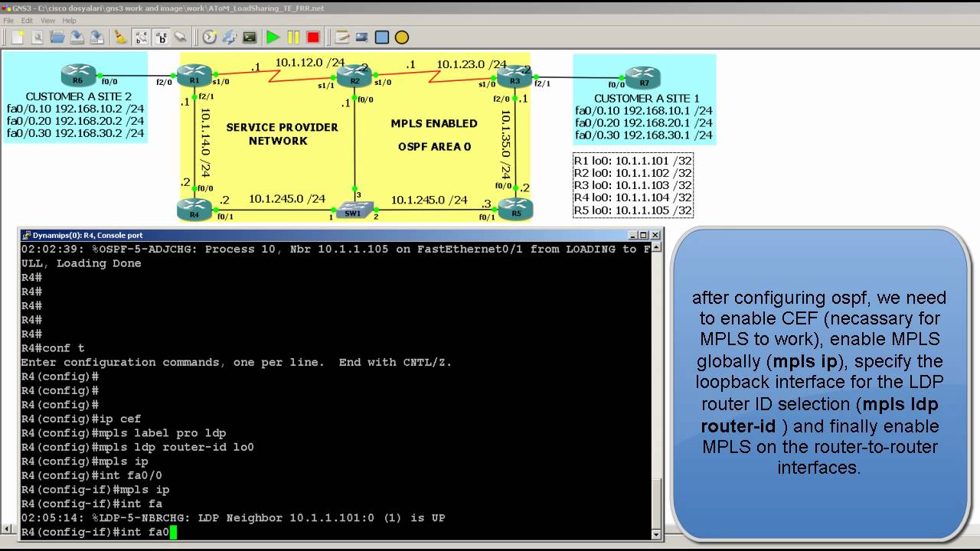Click the mpls ldp router-id lo0 line
This screenshot has width=980, height=551.
point(138,447)
